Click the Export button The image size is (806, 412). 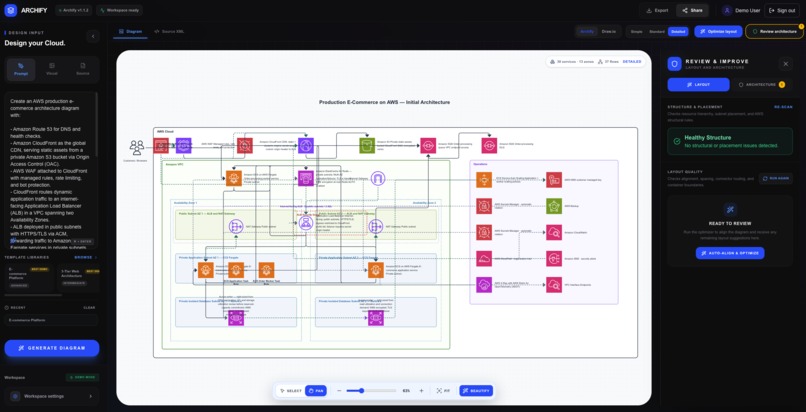coord(657,10)
